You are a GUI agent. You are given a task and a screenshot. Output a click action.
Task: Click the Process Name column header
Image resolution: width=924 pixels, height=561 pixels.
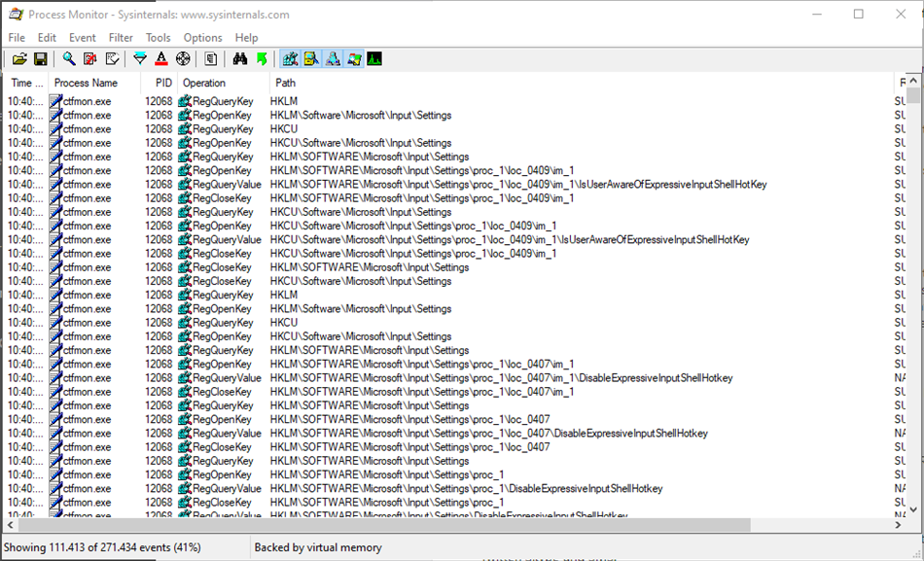click(94, 83)
